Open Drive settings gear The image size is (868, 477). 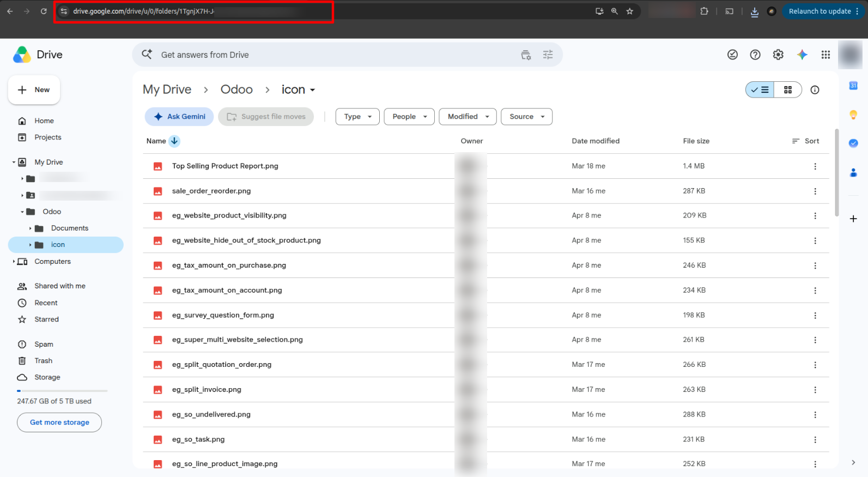778,55
